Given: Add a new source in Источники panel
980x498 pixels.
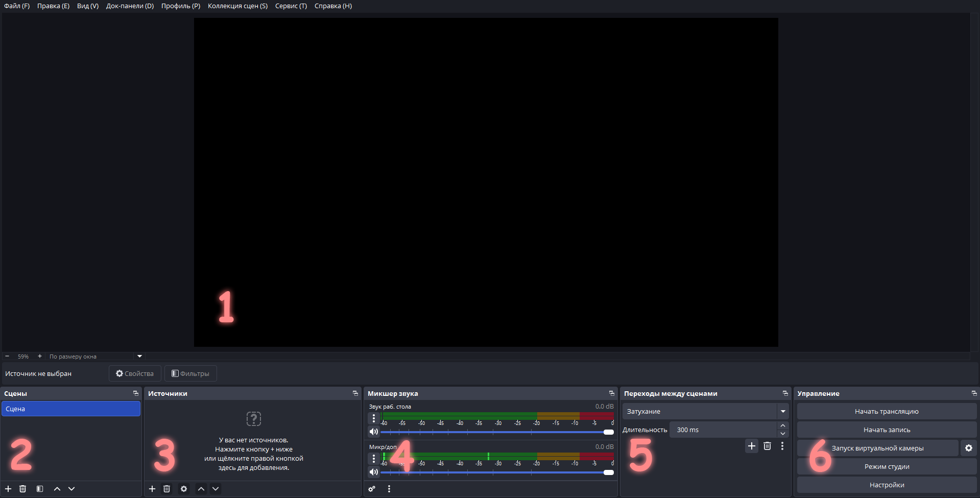Looking at the screenshot, I should click(152, 489).
